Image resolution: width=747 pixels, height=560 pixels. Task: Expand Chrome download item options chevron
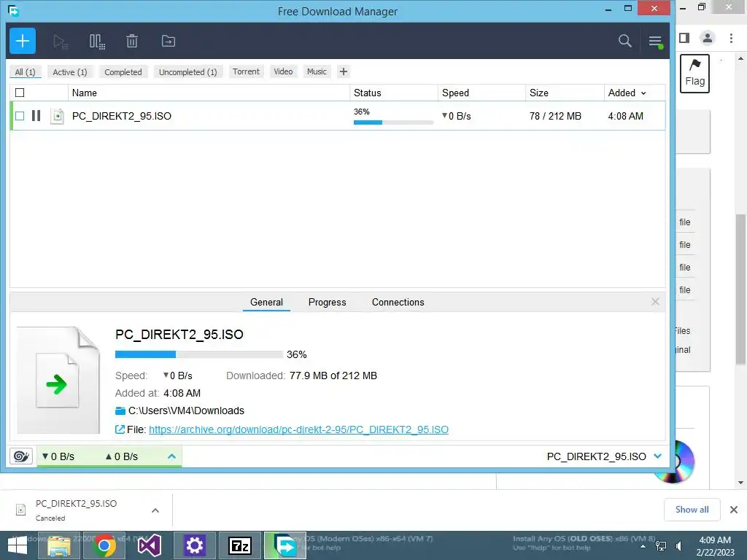click(x=155, y=510)
